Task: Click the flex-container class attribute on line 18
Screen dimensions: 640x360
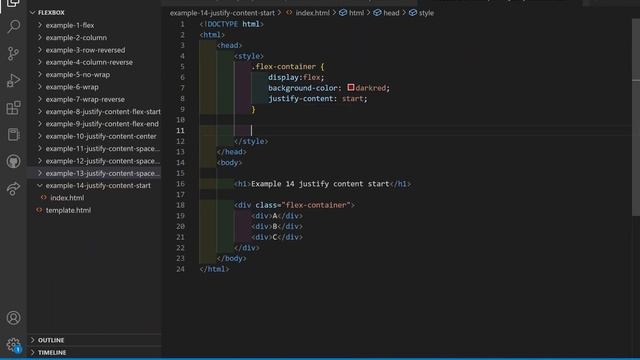Action: pyautogui.click(x=303, y=205)
